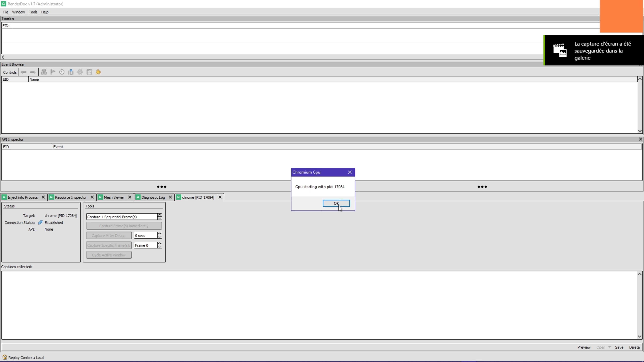Switch to Inject into Process tab
The width and height of the screenshot is (644, 362).
pyautogui.click(x=22, y=197)
